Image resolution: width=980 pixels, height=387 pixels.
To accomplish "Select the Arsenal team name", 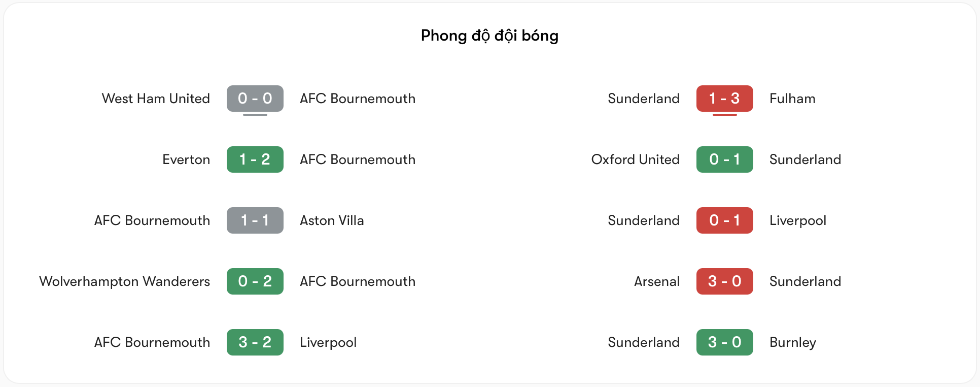I will [x=656, y=281].
